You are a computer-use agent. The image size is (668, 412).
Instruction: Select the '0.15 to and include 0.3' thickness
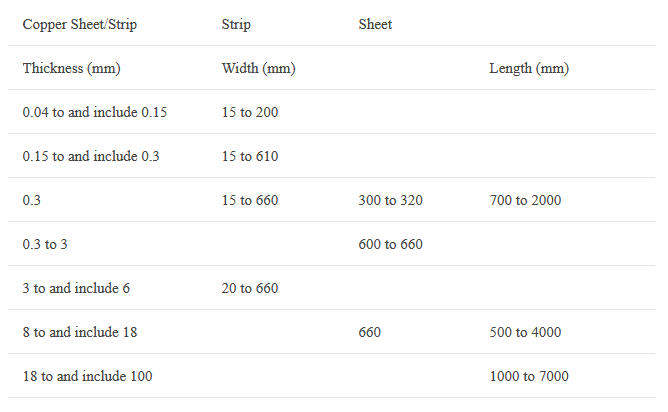click(x=91, y=156)
